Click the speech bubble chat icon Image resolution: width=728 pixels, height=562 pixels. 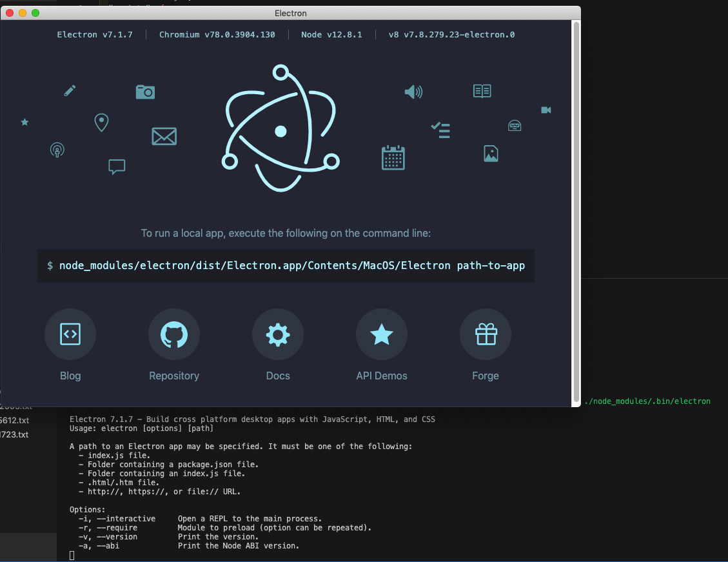pyautogui.click(x=117, y=166)
